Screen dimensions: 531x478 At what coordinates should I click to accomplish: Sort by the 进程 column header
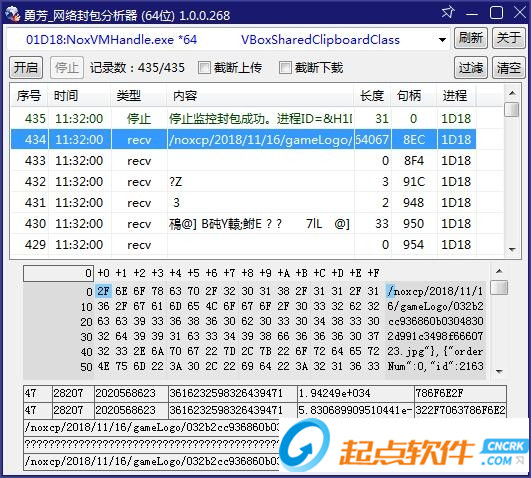coord(456,96)
